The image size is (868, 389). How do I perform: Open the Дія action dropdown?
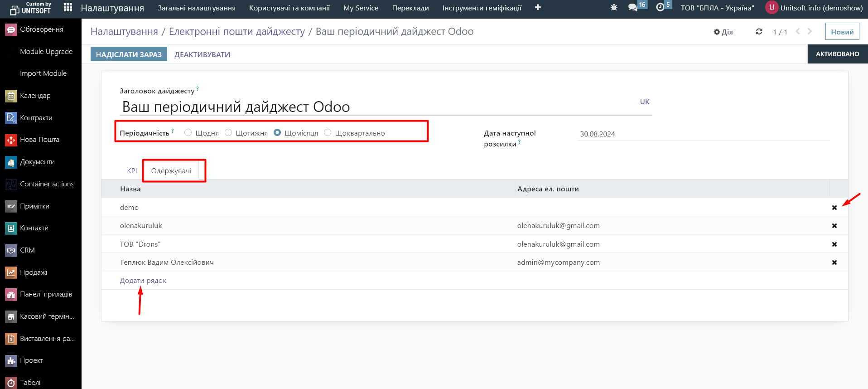pos(723,32)
